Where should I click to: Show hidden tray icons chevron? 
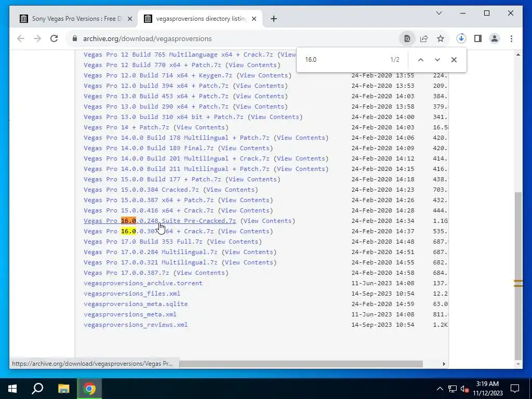coord(440,389)
